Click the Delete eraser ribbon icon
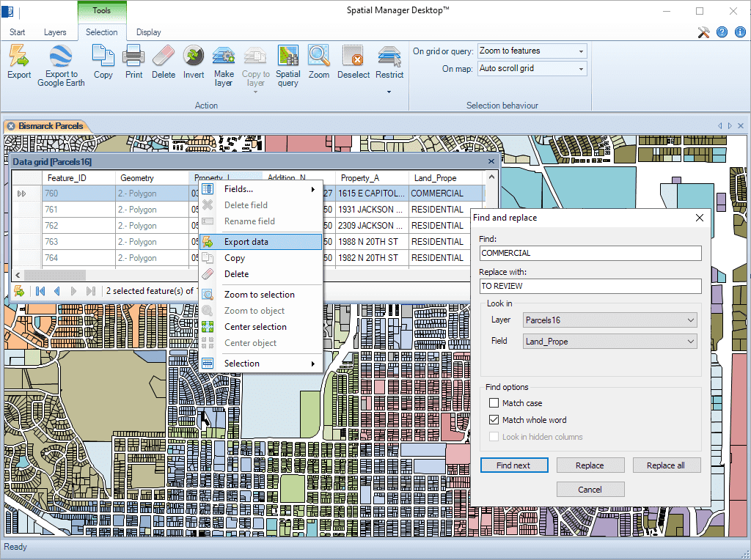751x560 pixels. pos(164,56)
